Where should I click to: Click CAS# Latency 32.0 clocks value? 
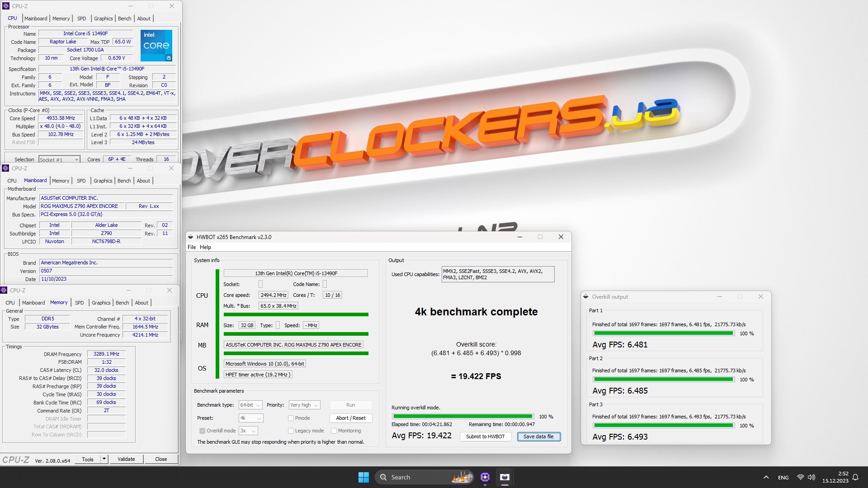click(106, 370)
